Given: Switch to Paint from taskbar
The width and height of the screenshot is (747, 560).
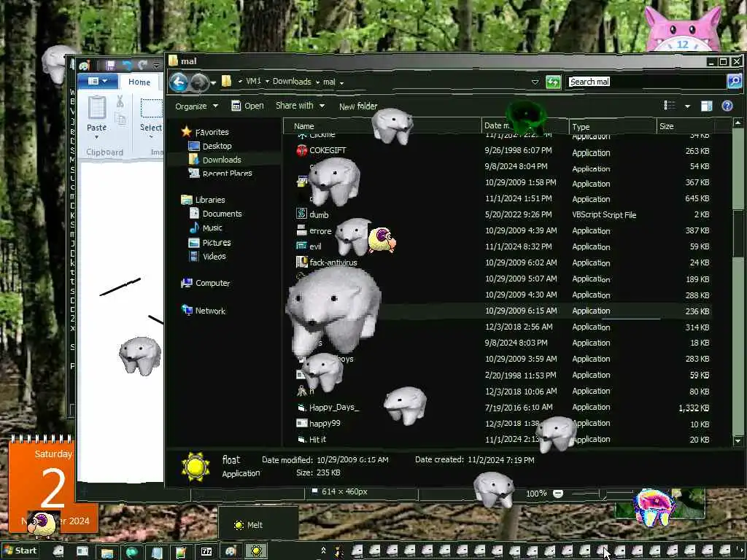Looking at the screenshot, I should (x=231, y=551).
